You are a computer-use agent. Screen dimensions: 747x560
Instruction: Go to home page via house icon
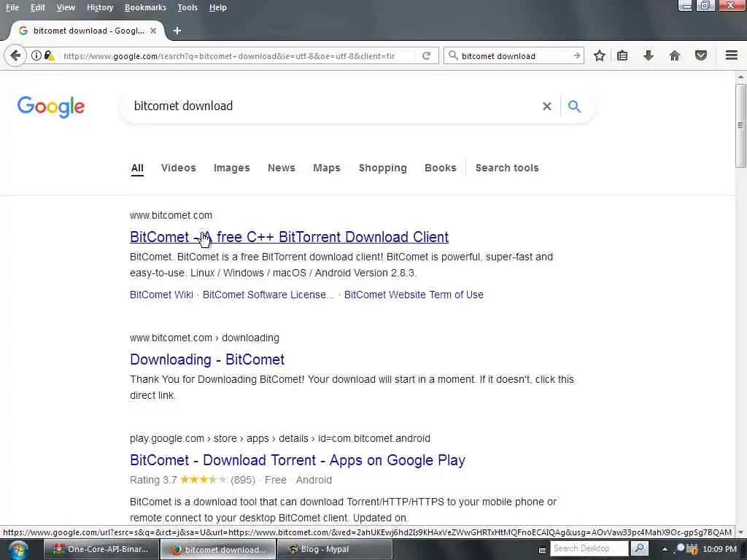tap(675, 55)
